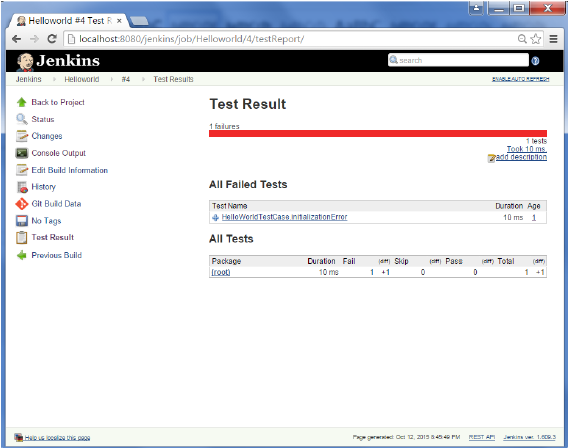Click the red failures progress bar

(378, 133)
